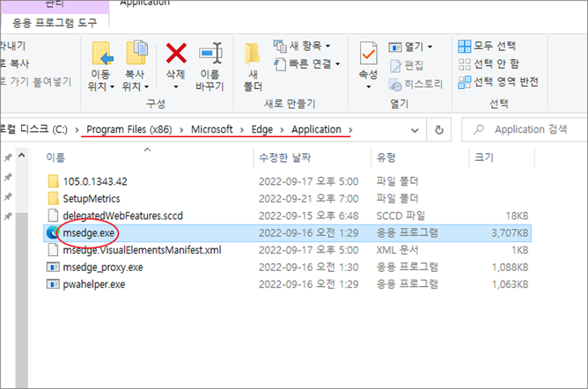
Task: Open the 새 항목 (New item) menu
Action: (x=302, y=46)
